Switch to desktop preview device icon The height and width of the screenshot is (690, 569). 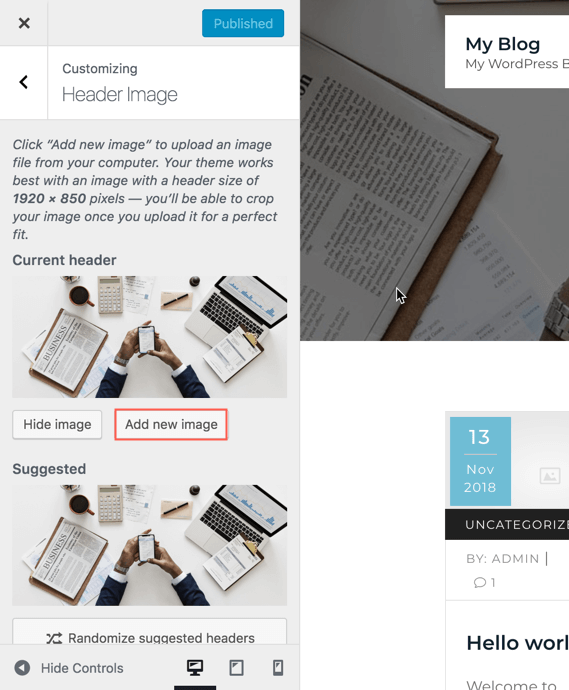[x=195, y=668]
